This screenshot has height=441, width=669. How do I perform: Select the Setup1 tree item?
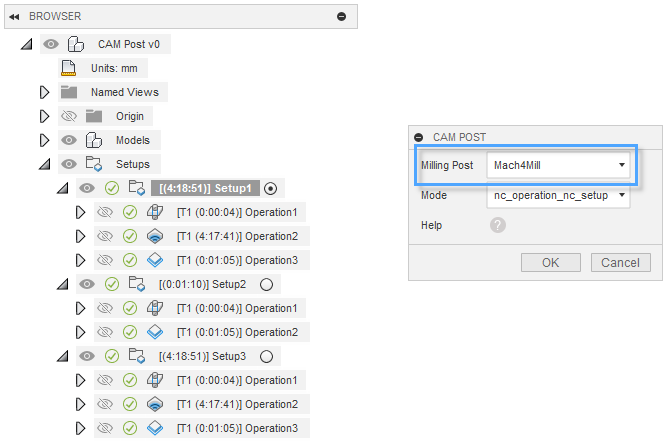(208, 188)
